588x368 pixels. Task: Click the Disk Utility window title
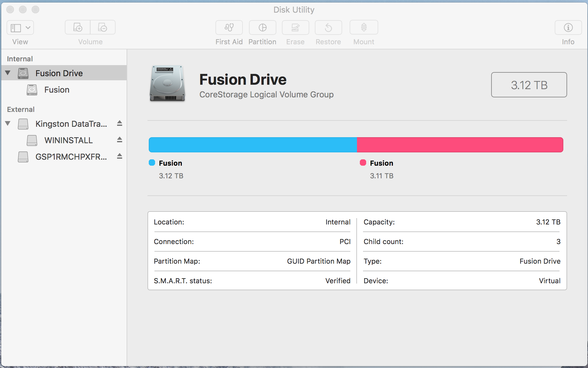click(x=294, y=10)
